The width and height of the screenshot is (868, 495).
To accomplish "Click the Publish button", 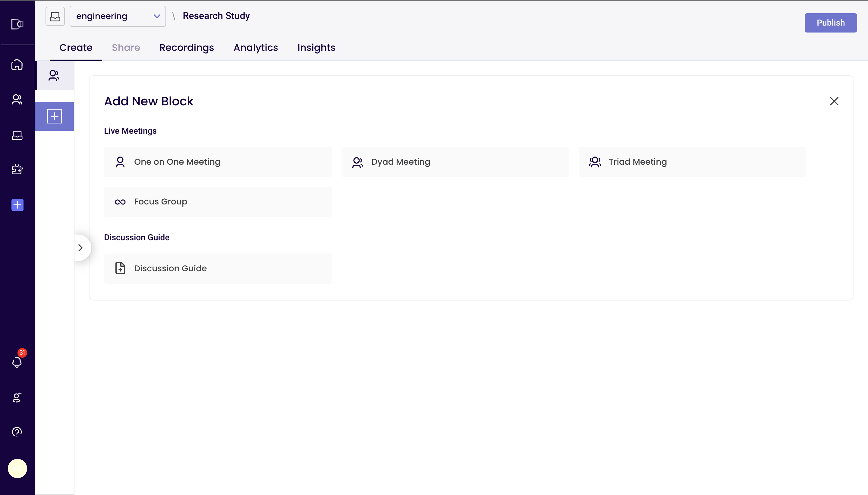I will tap(831, 23).
